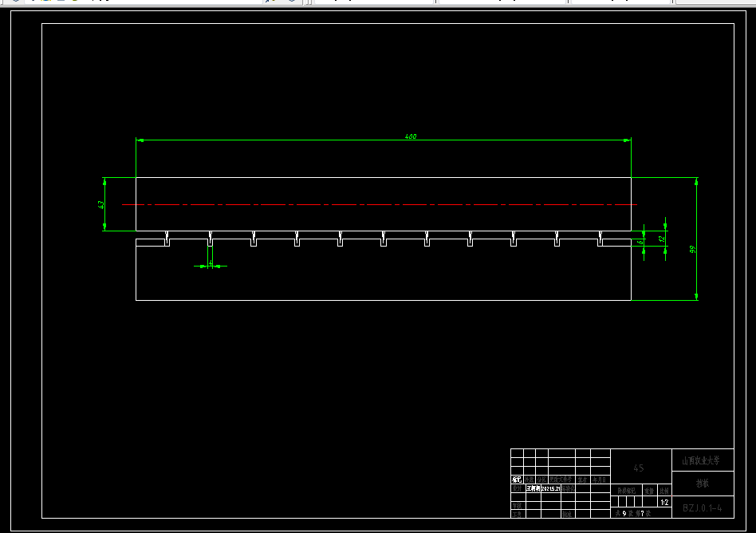The height and width of the screenshot is (533, 756).
Task: Click the 设计 label cell
Action: [518, 488]
